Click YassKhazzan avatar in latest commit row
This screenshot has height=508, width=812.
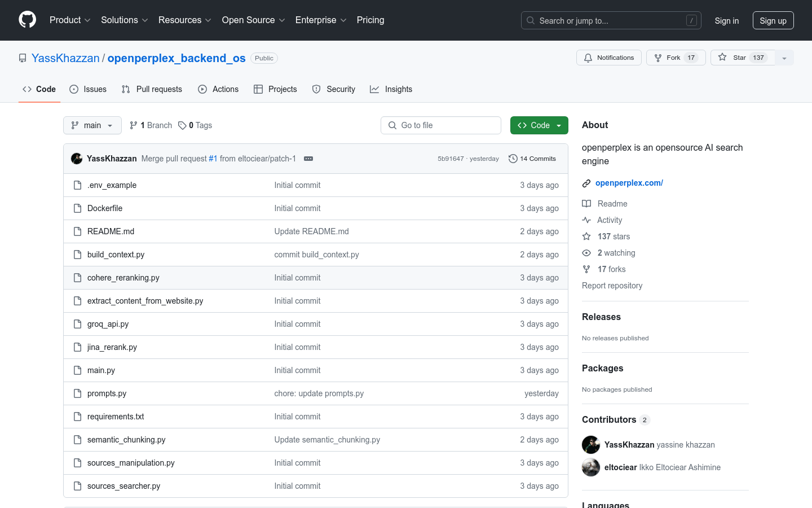(x=77, y=159)
